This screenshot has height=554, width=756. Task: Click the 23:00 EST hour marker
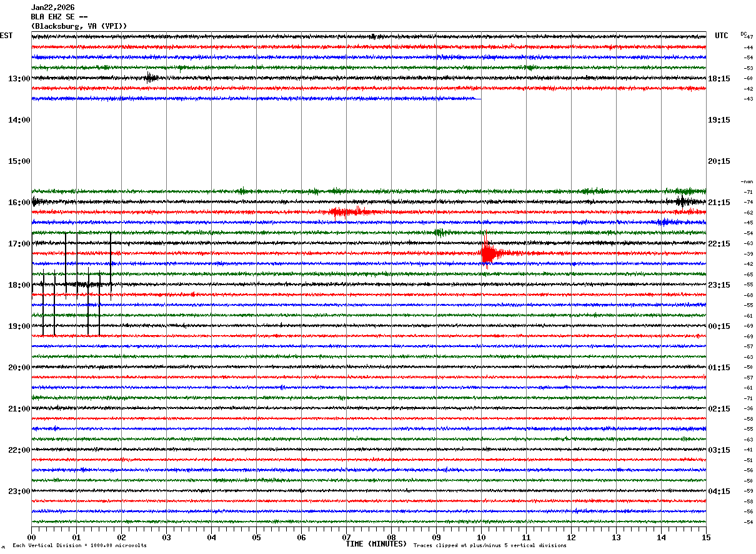coord(19,491)
